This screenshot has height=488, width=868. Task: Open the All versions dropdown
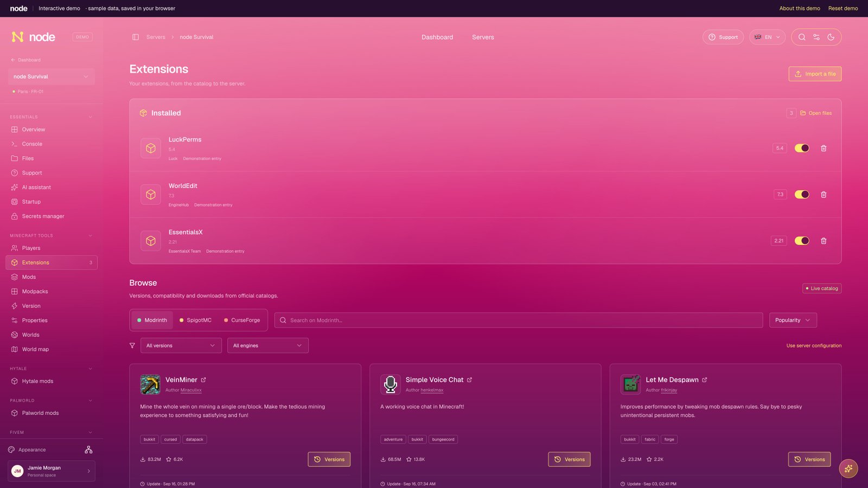pyautogui.click(x=181, y=345)
